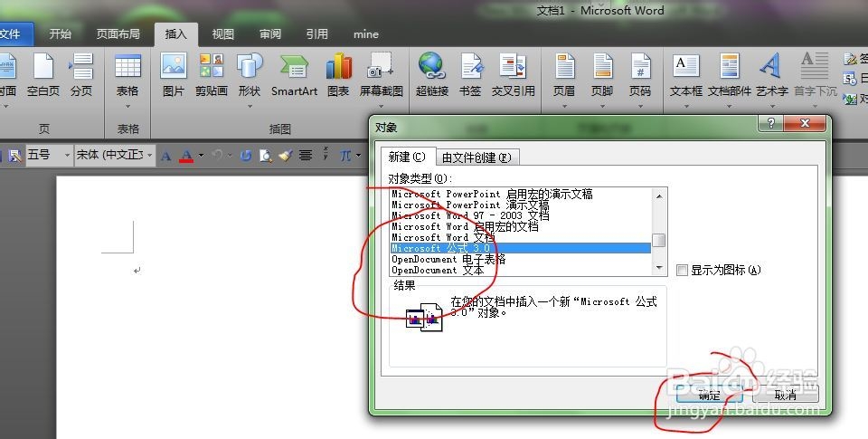The height and width of the screenshot is (439, 868).
Task: Insert WordArt with 艺术字
Action: click(x=771, y=80)
